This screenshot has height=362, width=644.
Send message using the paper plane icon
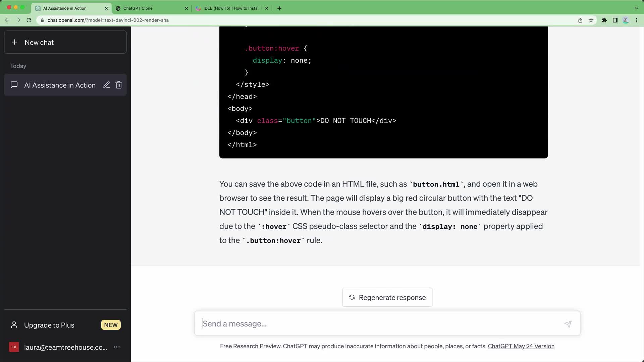click(x=568, y=324)
